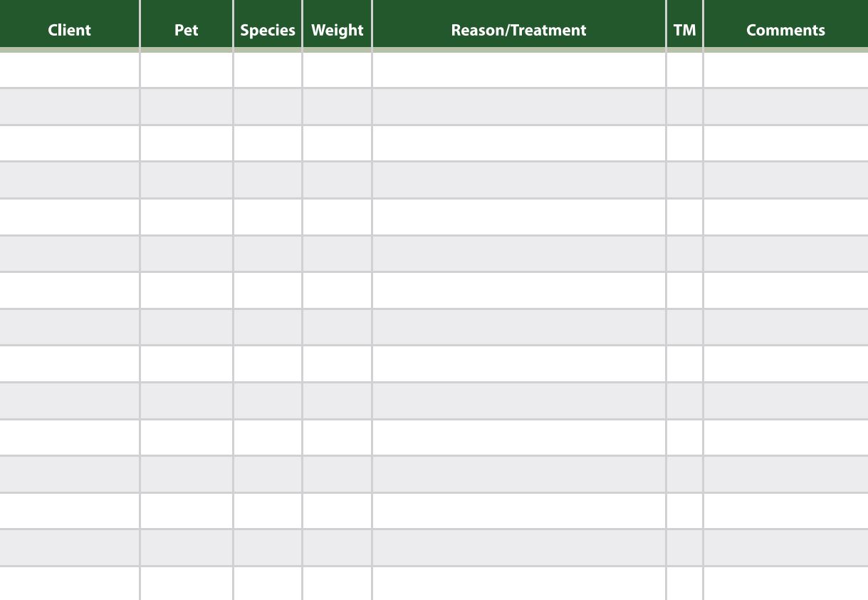Click first row Species cell
This screenshot has height=600, width=868.
(268, 70)
